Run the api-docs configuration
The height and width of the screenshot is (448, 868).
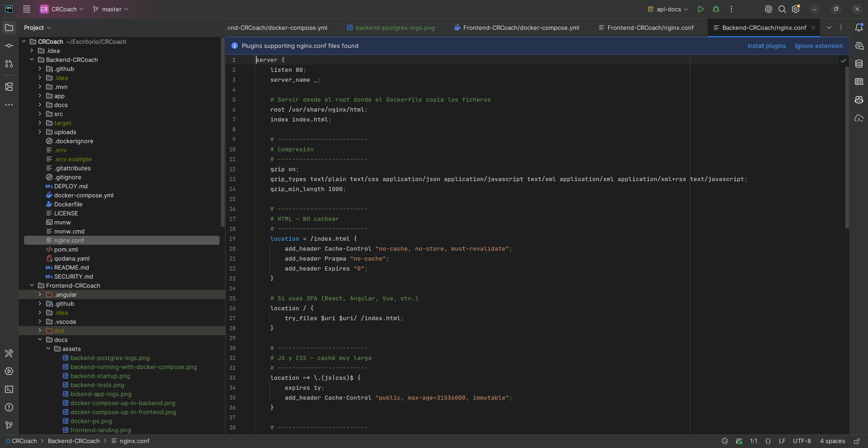(x=701, y=9)
